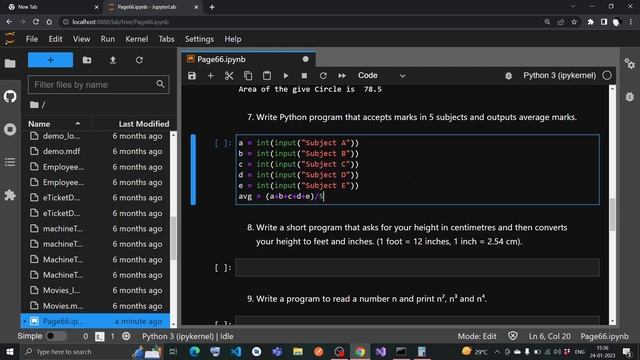Open the Windows Start menu

pos(9,351)
